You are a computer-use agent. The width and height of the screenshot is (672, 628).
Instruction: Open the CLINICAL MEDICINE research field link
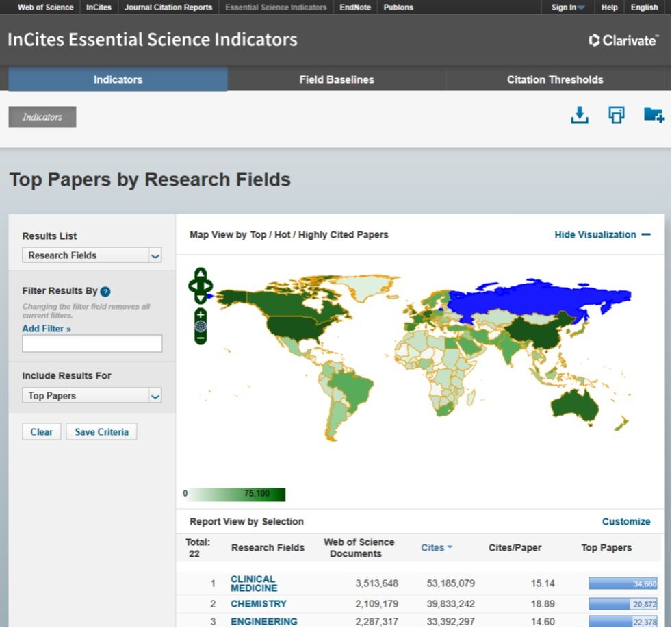[254, 583]
